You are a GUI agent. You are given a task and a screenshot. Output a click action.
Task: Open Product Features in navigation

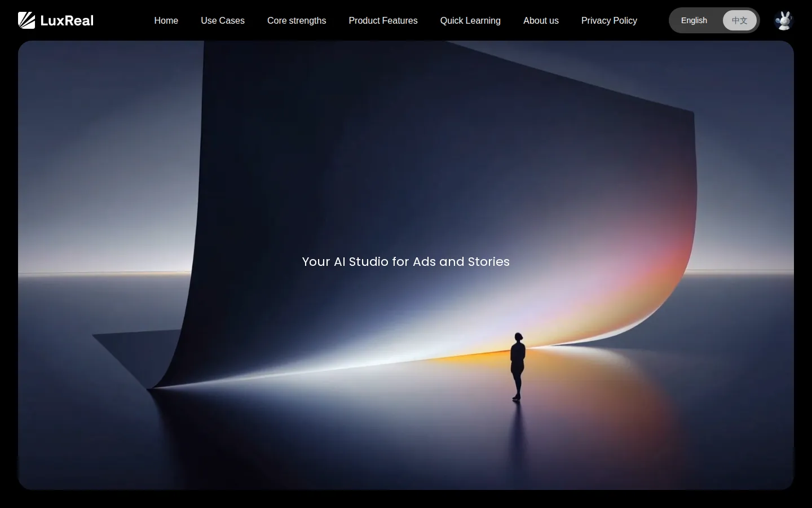tap(383, 20)
